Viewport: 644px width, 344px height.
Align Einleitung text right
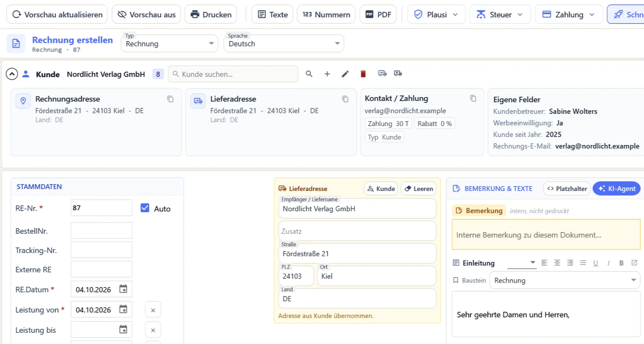point(570,263)
